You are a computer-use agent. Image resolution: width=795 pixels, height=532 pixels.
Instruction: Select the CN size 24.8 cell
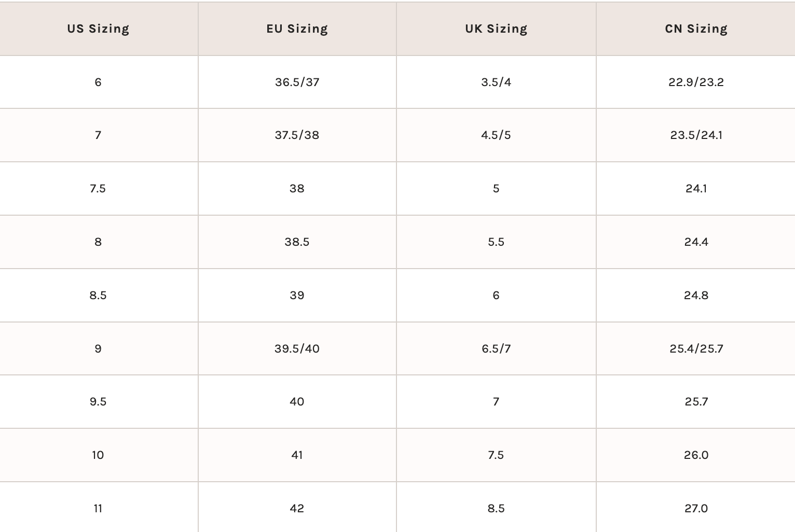tap(696, 295)
